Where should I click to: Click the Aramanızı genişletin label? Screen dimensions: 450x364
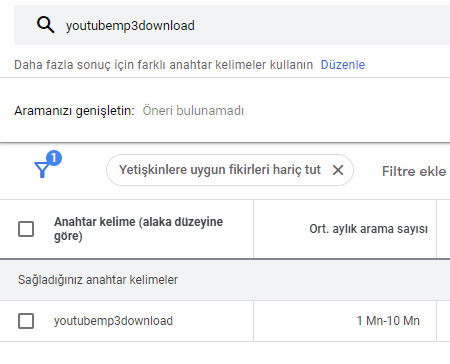point(74,111)
